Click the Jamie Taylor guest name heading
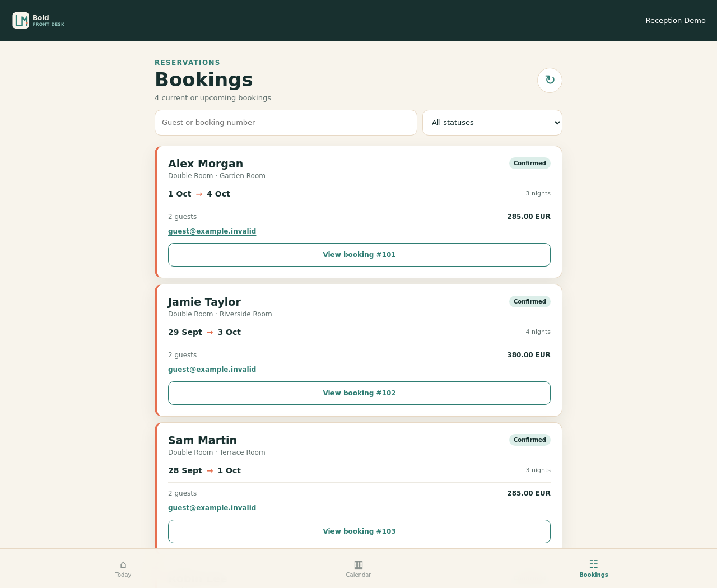 tap(204, 302)
